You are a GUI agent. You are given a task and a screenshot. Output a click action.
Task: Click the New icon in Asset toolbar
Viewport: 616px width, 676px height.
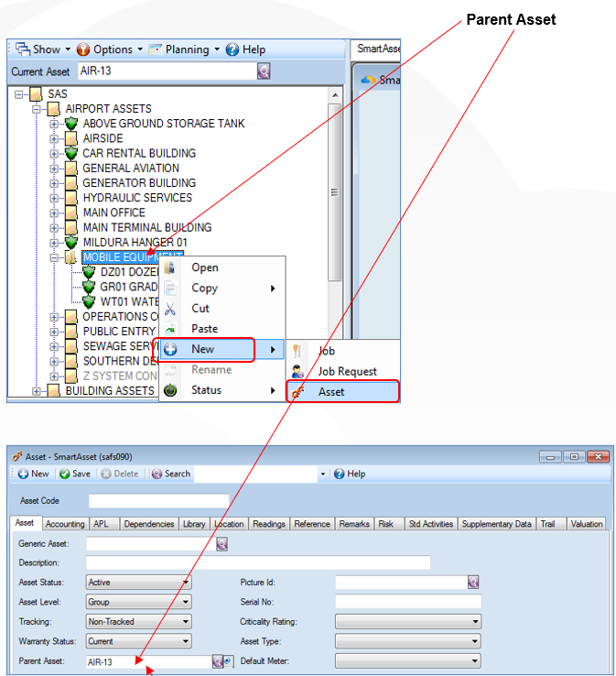click(23, 474)
